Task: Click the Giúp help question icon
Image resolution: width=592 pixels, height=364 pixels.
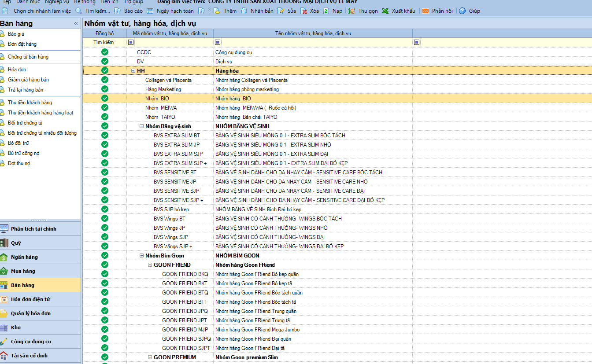Action: [462, 11]
